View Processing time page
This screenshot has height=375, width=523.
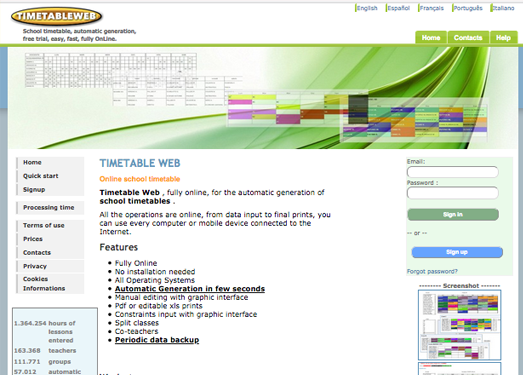tap(50, 208)
